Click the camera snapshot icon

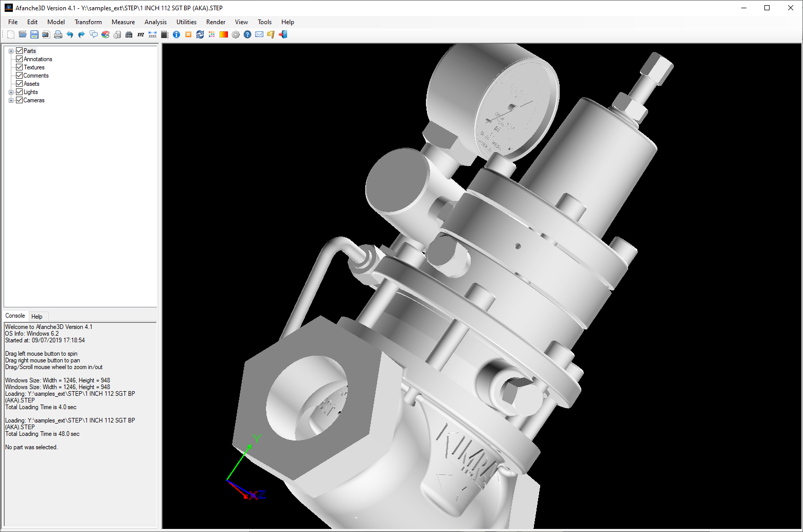[x=46, y=34]
